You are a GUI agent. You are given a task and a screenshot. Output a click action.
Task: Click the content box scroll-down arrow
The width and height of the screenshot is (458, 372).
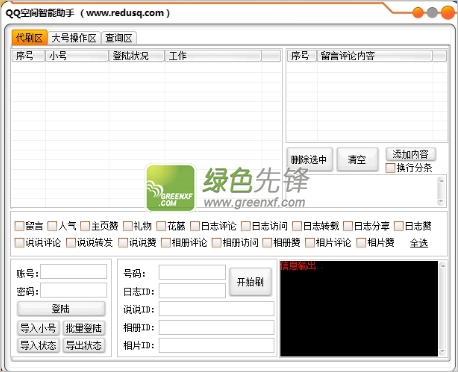click(x=441, y=202)
